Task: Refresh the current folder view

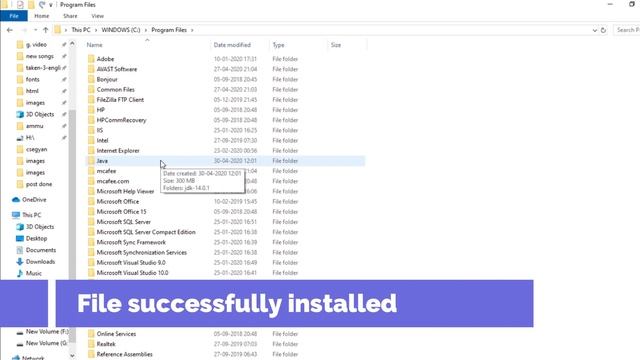Action: click(x=603, y=30)
